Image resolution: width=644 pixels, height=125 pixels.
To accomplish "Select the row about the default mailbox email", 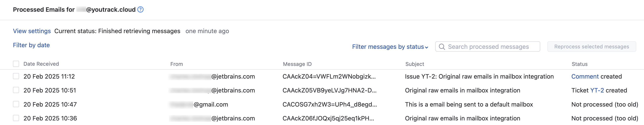I will point(16,104).
